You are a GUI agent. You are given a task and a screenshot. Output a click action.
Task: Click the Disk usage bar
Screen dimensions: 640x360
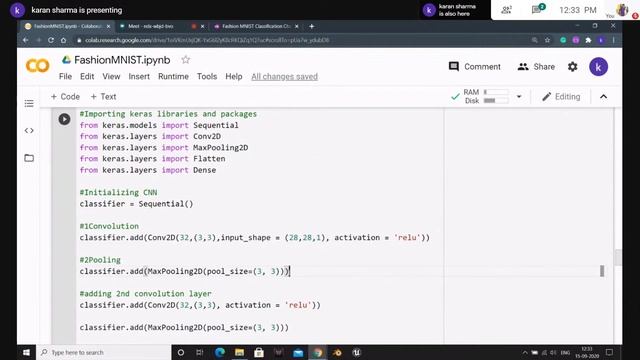(496, 100)
